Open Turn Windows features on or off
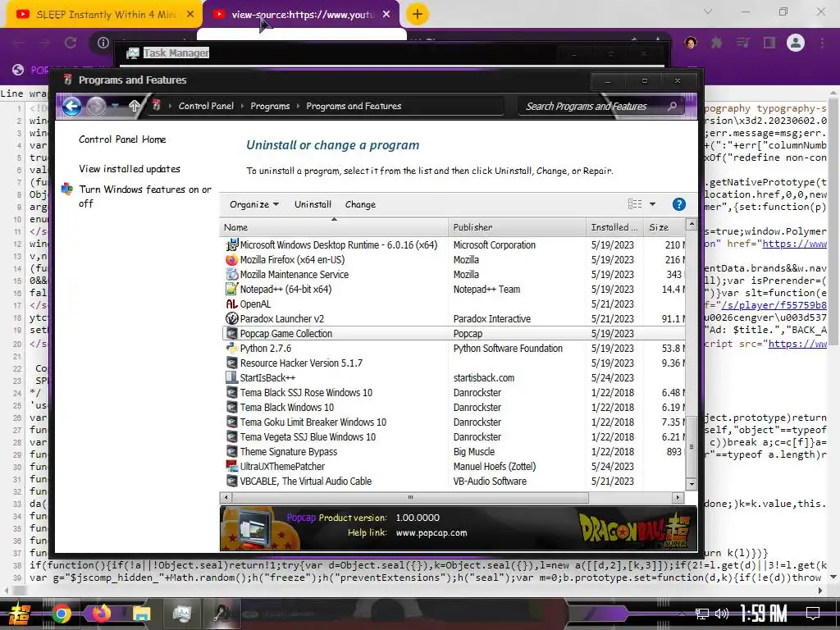 [x=144, y=196]
